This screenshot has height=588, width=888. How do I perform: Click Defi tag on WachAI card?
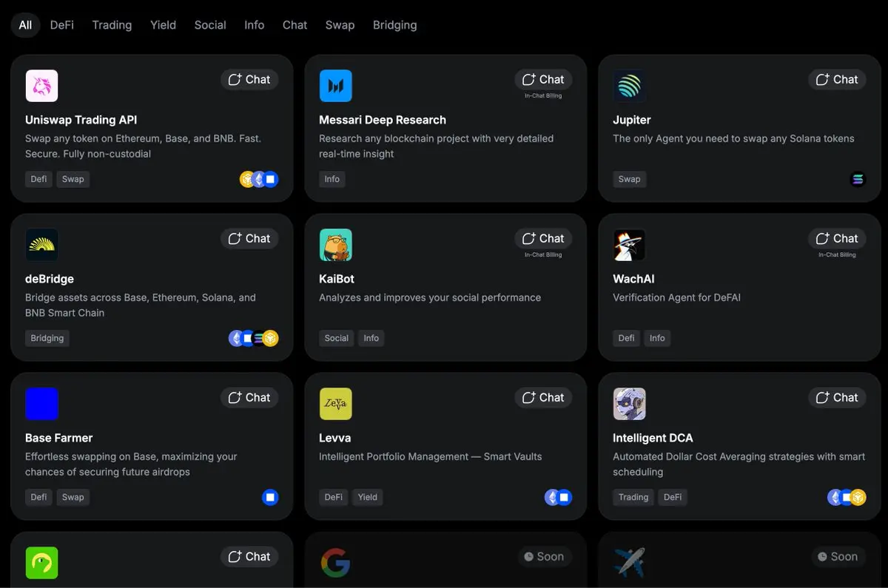[x=626, y=338]
